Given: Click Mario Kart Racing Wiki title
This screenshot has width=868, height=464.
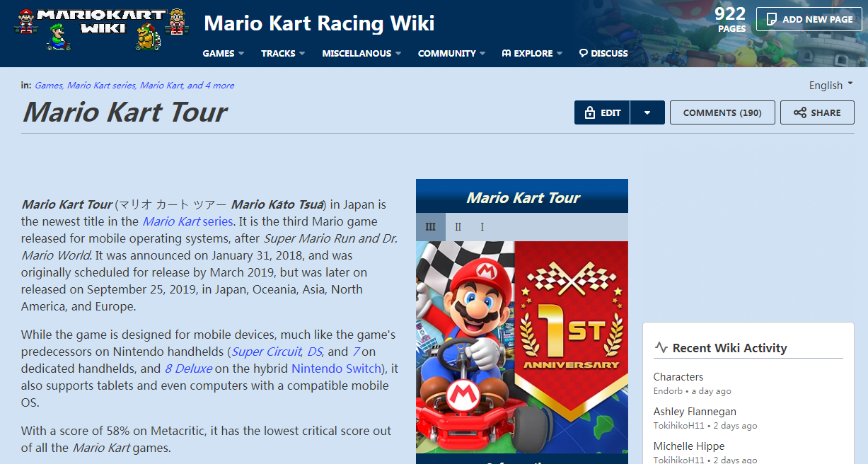Looking at the screenshot, I should pyautogui.click(x=319, y=23).
